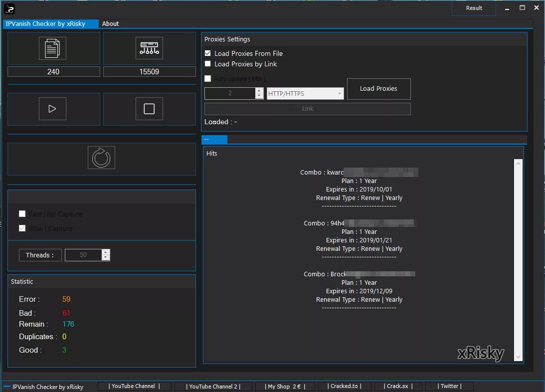Click the Duplicates count value 0

pos(64,337)
